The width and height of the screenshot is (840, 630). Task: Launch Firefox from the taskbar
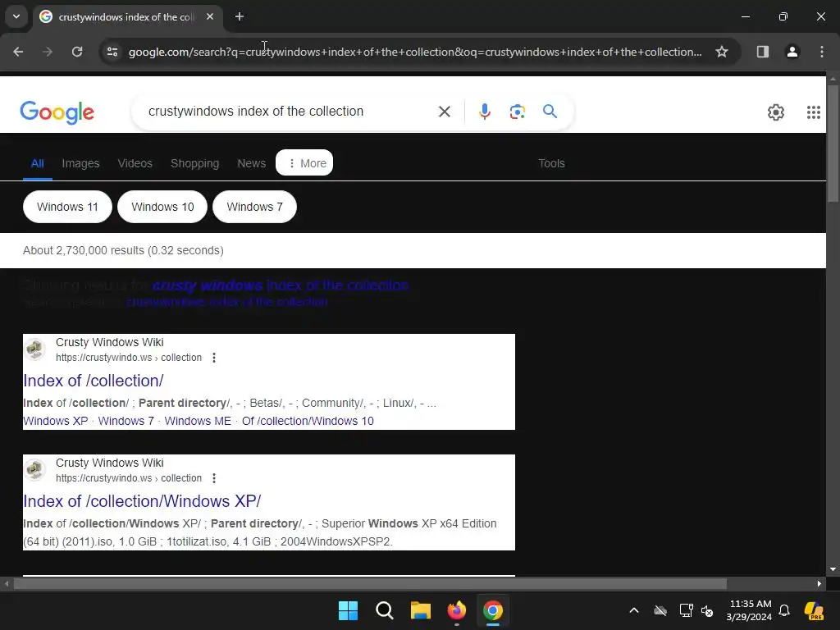457,610
